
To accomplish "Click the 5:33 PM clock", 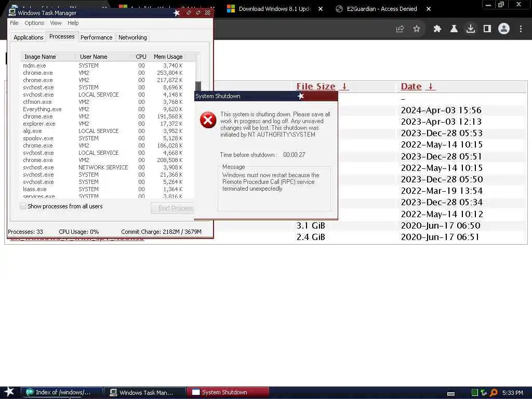I will (513, 393).
